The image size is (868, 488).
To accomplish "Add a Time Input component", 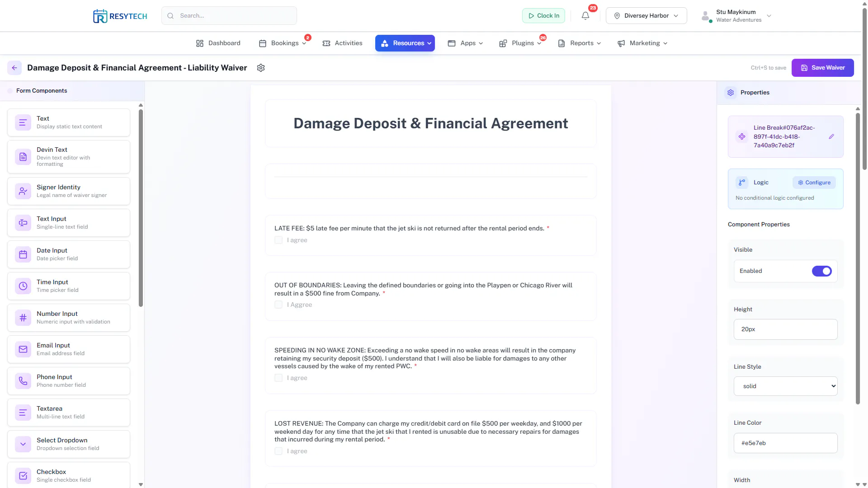I will [69, 286].
